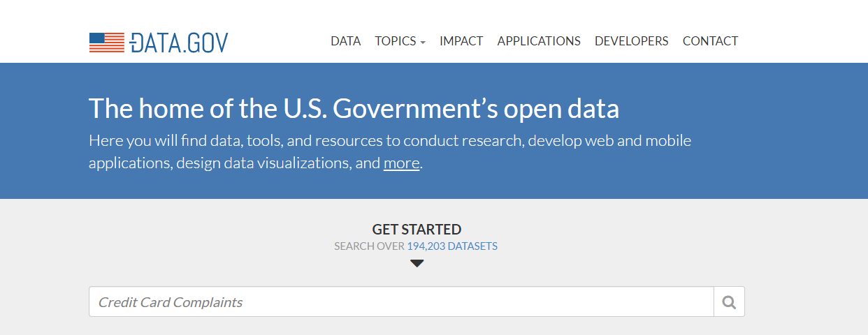
Task: Open the TOPICS navigation menu
Action: 396,41
